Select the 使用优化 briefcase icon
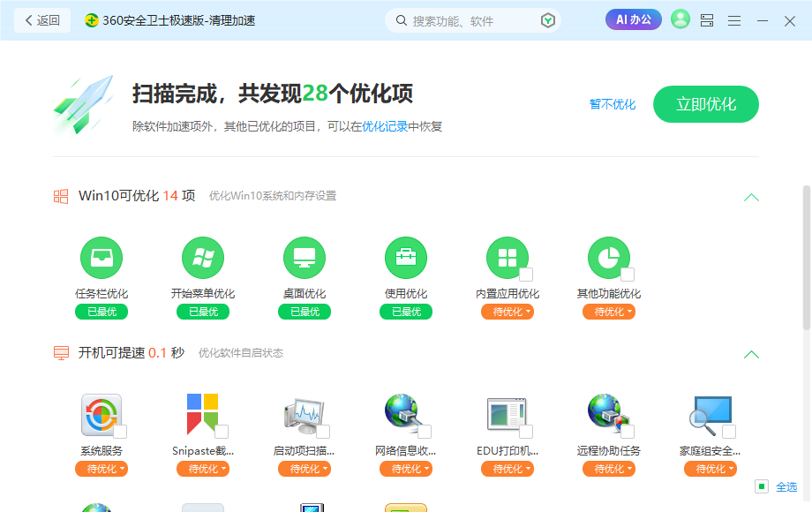Image resolution: width=812 pixels, height=512 pixels. pos(406,256)
